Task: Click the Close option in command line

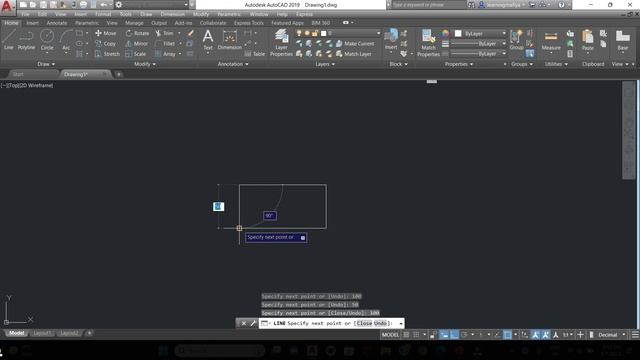Action: pos(364,323)
